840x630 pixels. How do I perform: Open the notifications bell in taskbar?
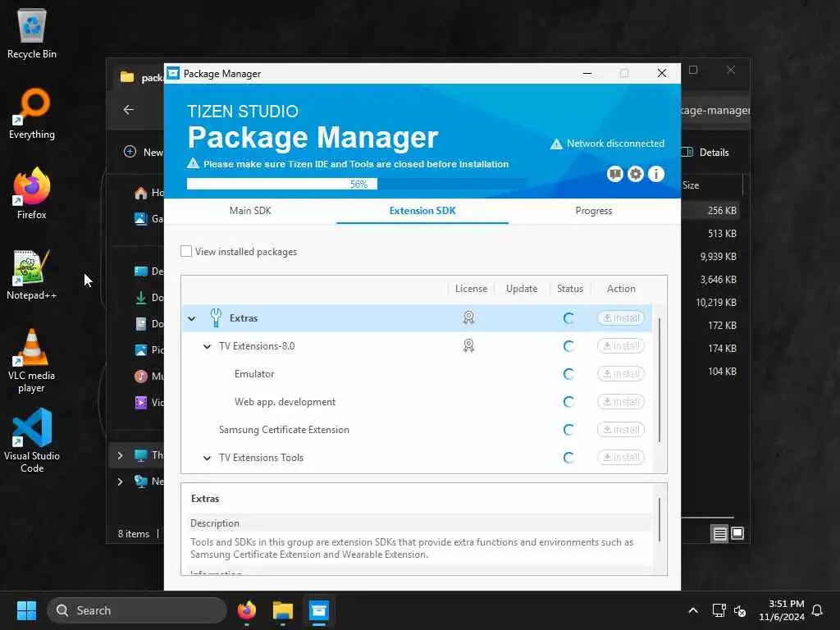(x=817, y=610)
